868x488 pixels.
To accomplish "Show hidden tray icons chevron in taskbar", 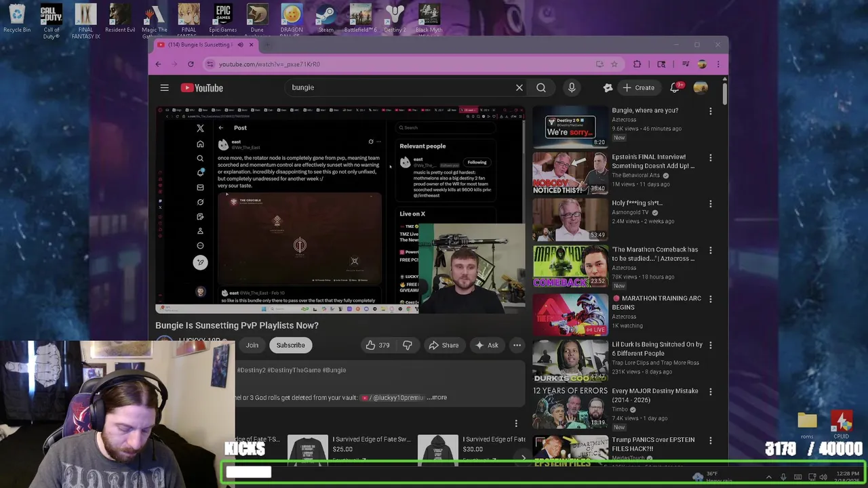I will pos(768,477).
